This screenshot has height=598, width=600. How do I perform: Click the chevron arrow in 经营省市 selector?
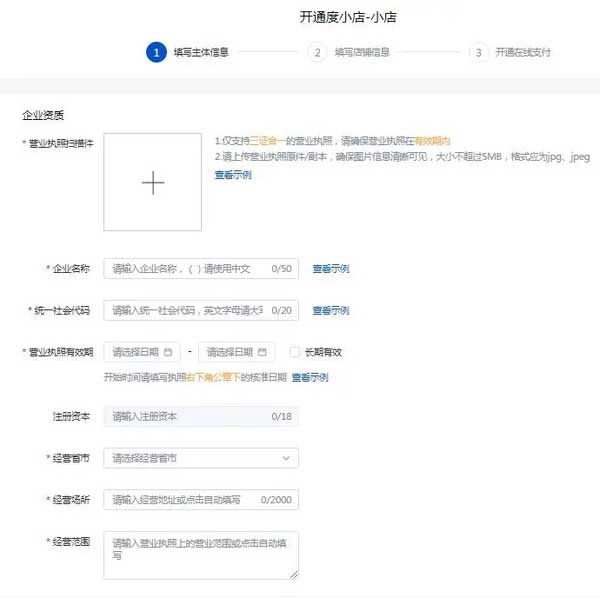[x=286, y=458]
